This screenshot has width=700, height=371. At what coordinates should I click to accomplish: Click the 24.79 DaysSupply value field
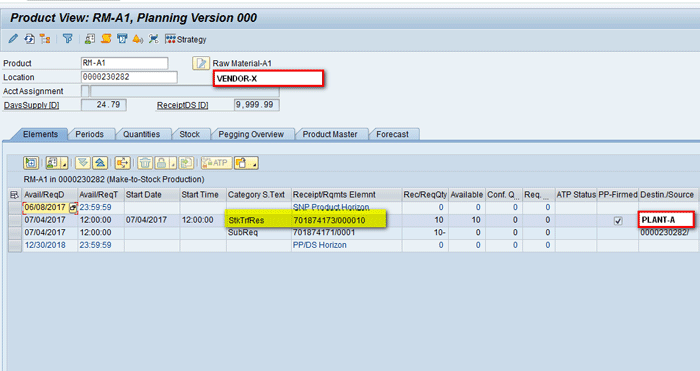[x=104, y=105]
